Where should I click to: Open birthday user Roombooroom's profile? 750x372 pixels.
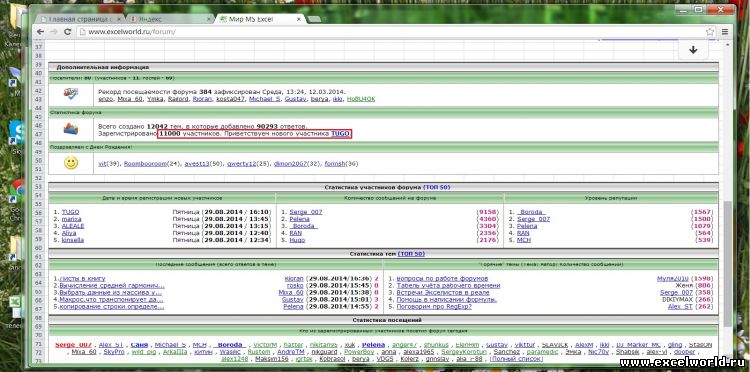(x=145, y=164)
